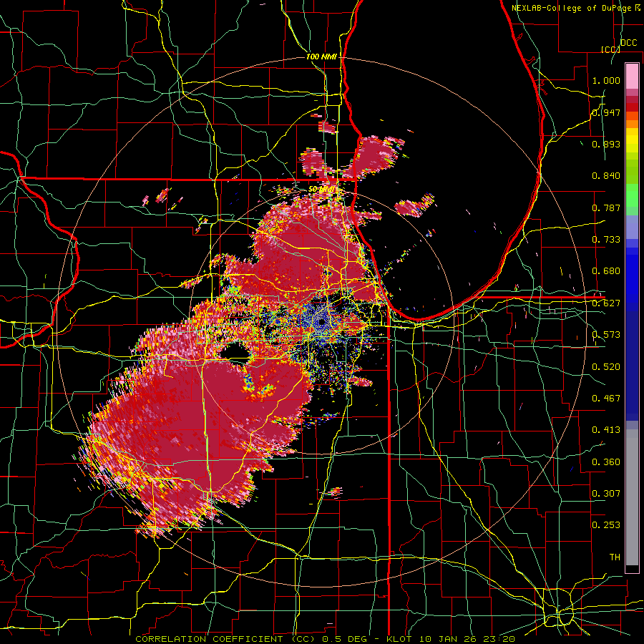Click the 1.000 scale value
The height and width of the screenshot is (644, 644).
[x=606, y=80]
